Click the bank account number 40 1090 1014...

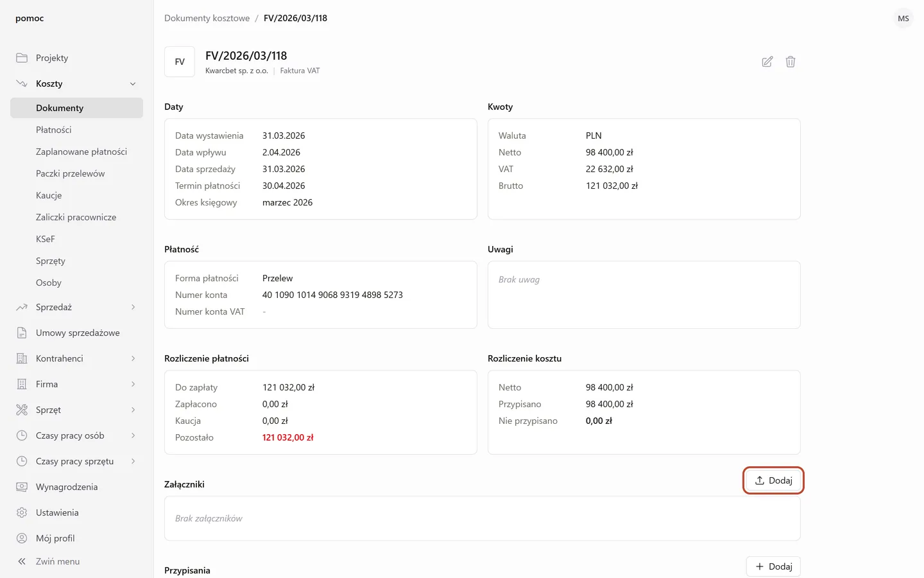[332, 295]
